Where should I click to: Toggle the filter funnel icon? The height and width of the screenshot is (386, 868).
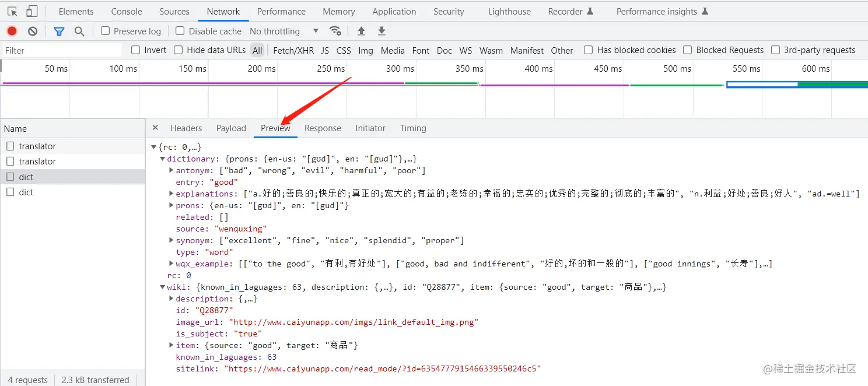[59, 31]
